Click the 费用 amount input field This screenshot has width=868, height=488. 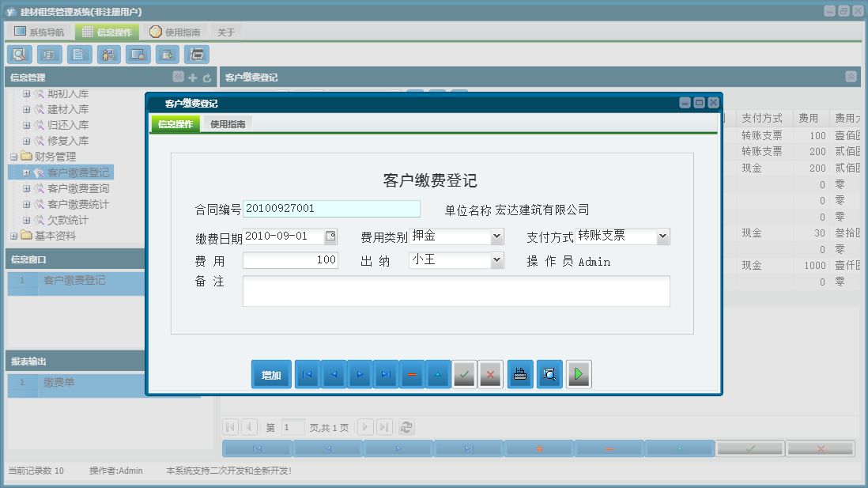tap(290, 259)
